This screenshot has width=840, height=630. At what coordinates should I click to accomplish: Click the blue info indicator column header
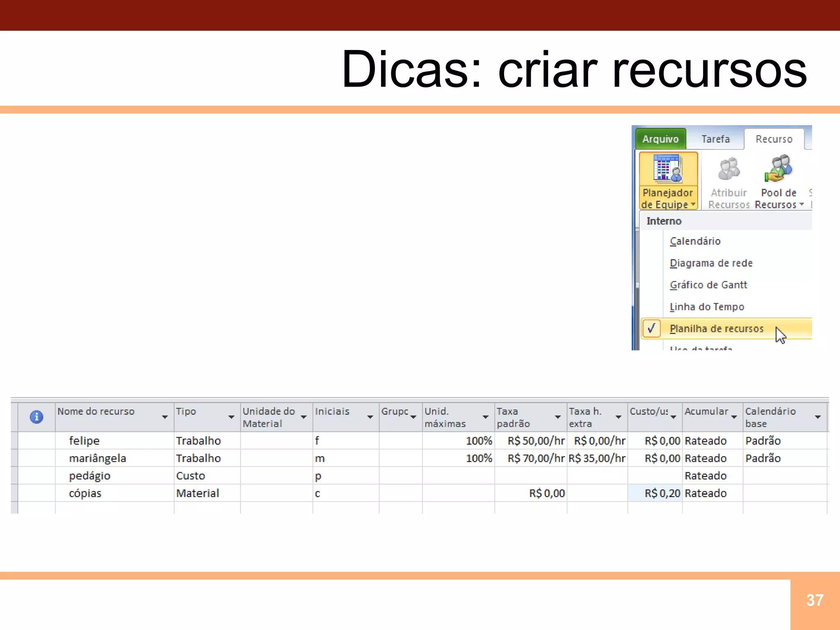click(x=37, y=417)
